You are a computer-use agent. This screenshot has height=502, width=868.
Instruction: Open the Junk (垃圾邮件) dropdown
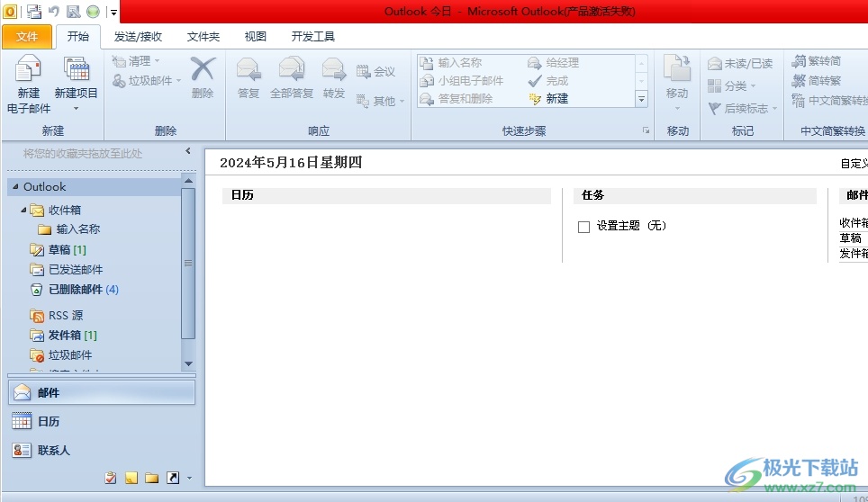tap(147, 81)
